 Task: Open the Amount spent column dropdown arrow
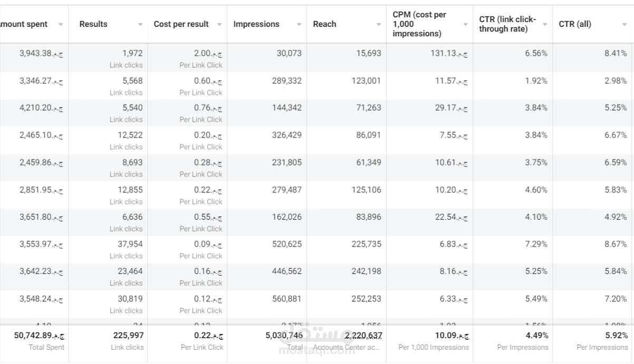[x=61, y=24]
